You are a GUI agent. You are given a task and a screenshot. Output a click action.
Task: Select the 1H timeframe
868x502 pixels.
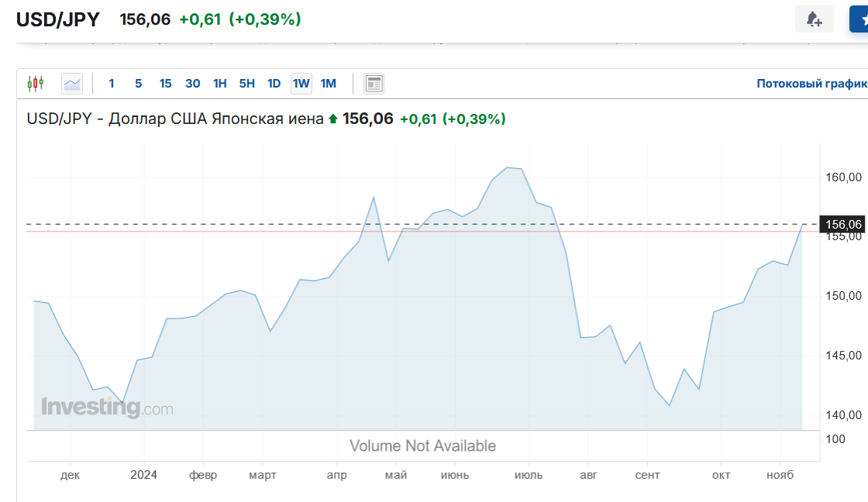coord(220,84)
